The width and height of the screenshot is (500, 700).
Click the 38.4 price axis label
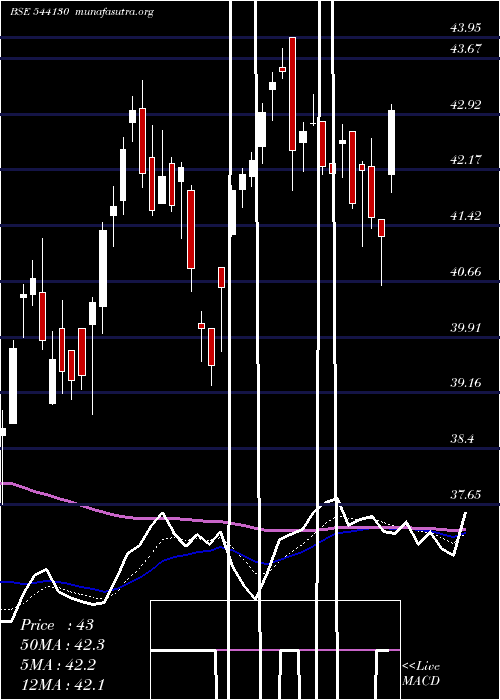click(462, 439)
